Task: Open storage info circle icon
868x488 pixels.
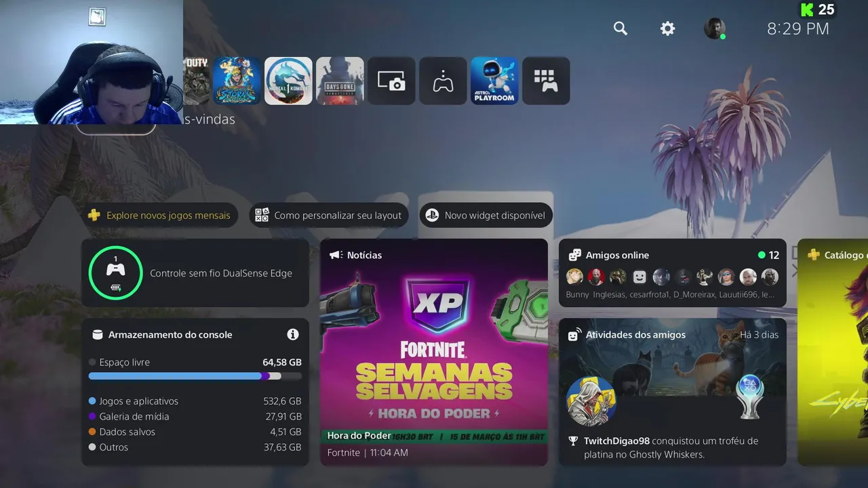Action: tap(293, 334)
